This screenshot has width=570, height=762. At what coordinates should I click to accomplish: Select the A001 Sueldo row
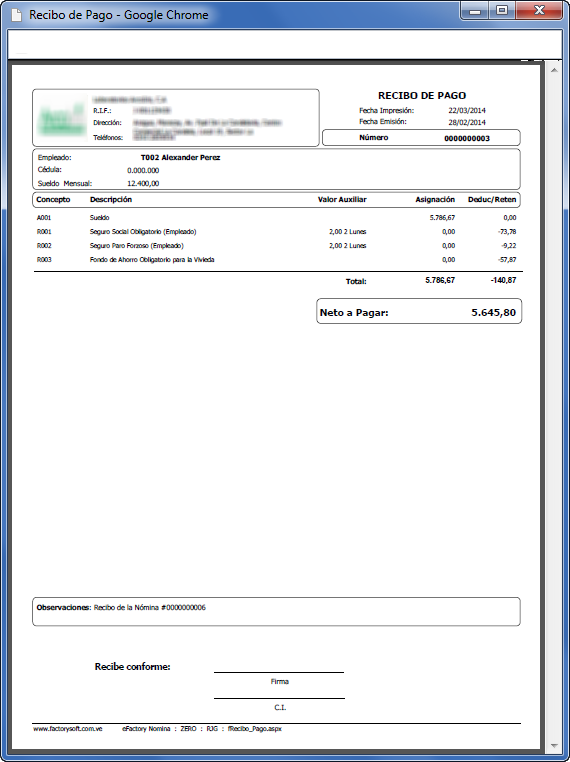pos(277,218)
